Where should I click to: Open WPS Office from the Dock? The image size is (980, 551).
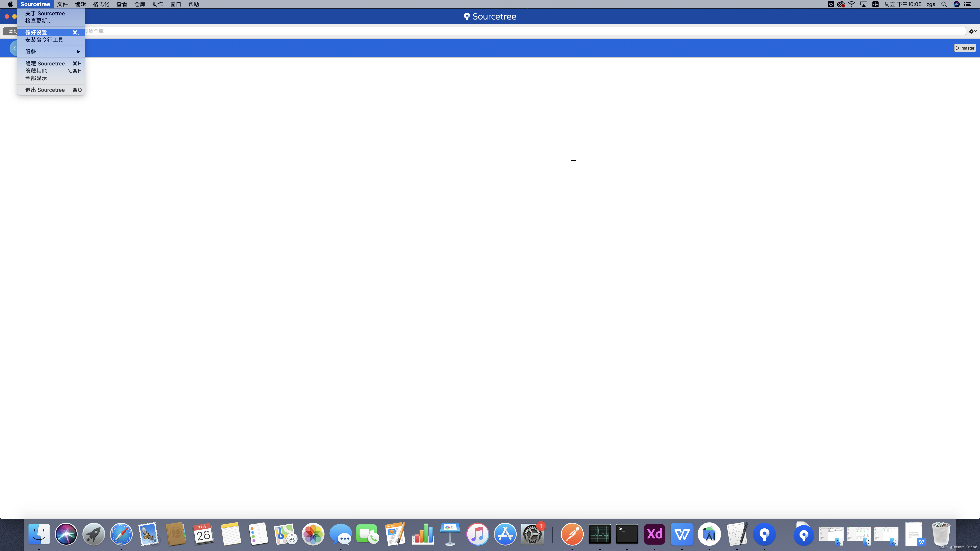[x=682, y=534]
